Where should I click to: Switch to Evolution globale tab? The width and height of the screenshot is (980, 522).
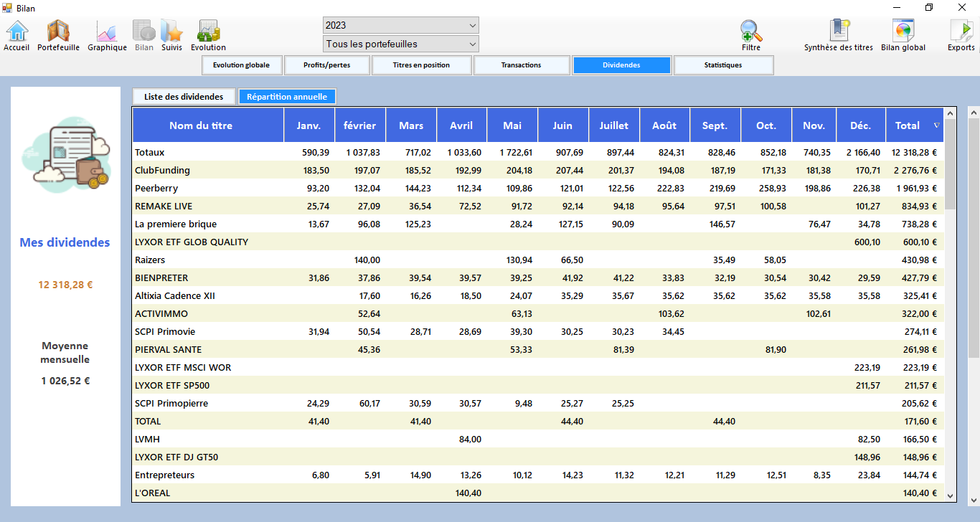241,65
